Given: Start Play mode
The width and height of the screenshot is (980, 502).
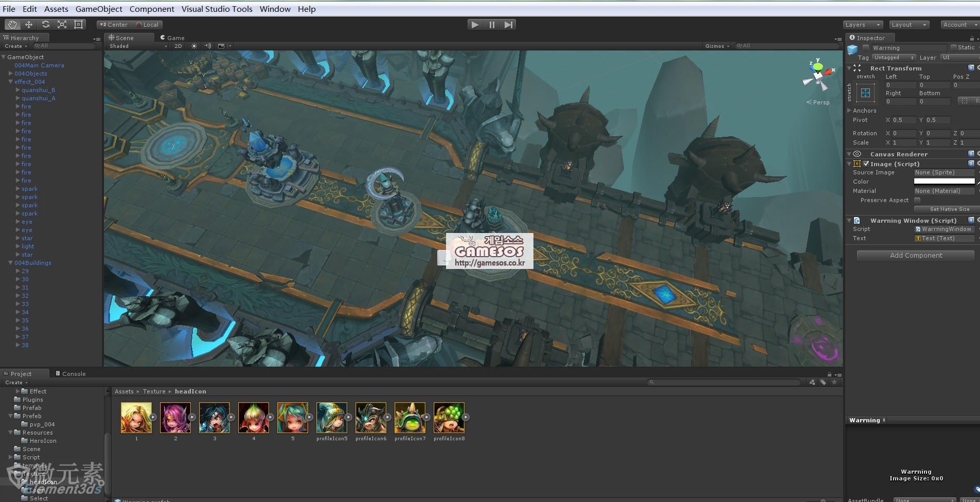Looking at the screenshot, I should click(x=475, y=25).
